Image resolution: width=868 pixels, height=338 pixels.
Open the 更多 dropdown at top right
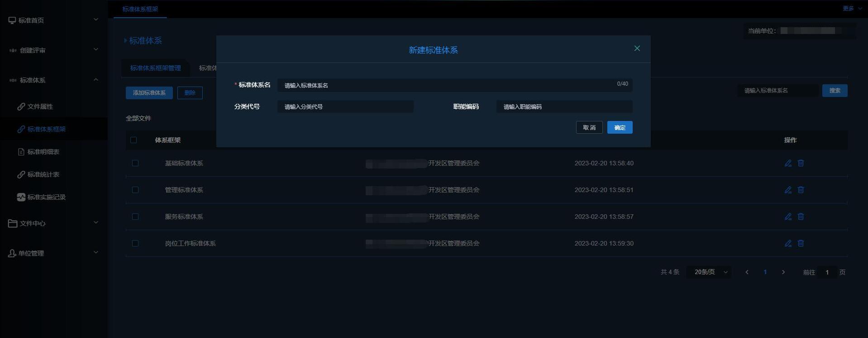click(x=852, y=9)
